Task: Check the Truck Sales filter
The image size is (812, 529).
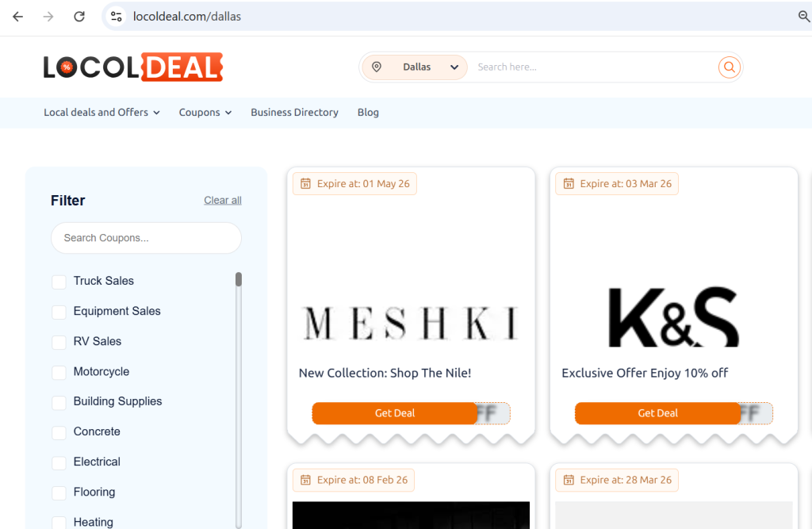Action: click(59, 282)
